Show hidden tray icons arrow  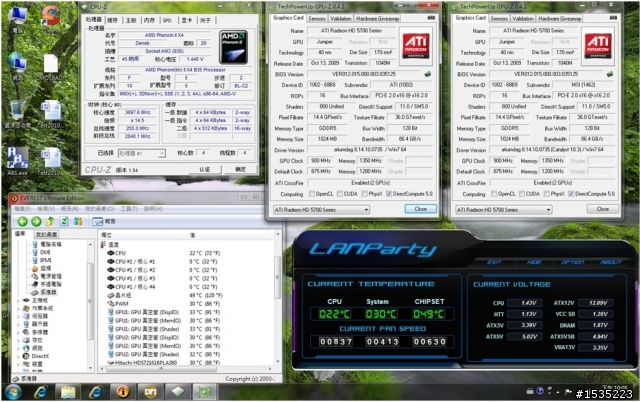[558, 392]
